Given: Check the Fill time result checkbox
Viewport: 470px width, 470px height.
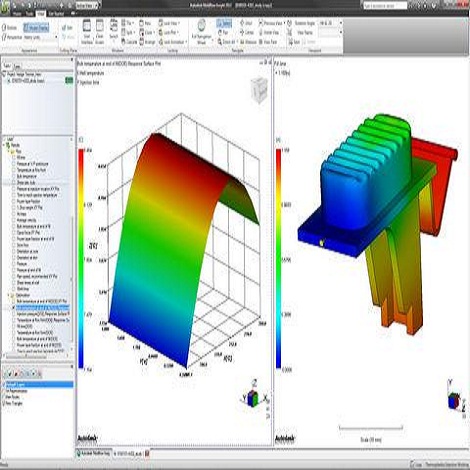Looking at the screenshot, I should click(14, 158).
